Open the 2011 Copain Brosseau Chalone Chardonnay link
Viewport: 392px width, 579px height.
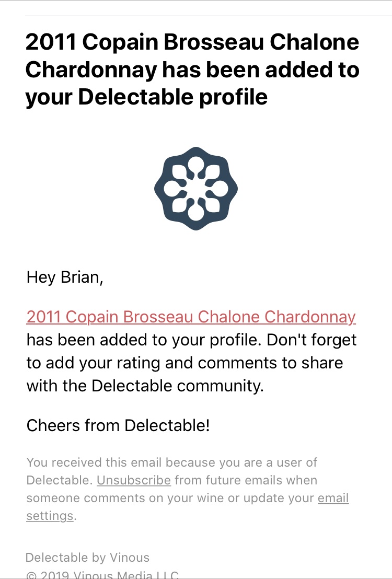click(x=191, y=317)
